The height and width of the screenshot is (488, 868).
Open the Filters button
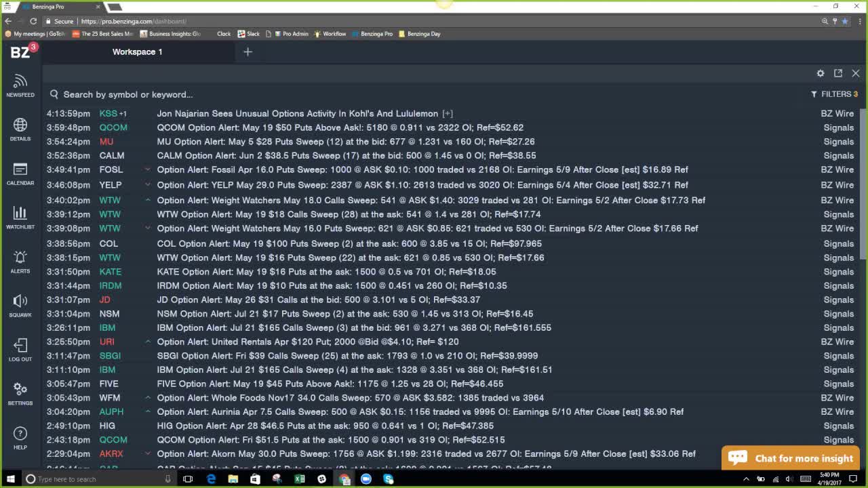tap(834, 94)
